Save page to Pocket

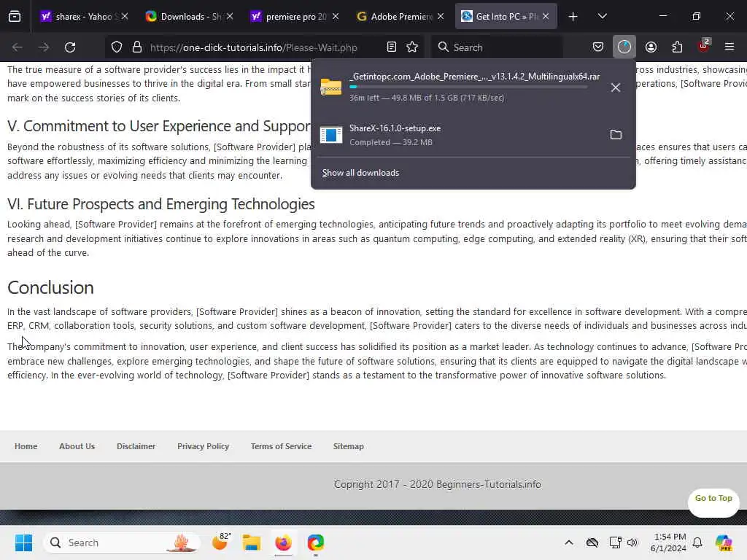click(x=598, y=47)
